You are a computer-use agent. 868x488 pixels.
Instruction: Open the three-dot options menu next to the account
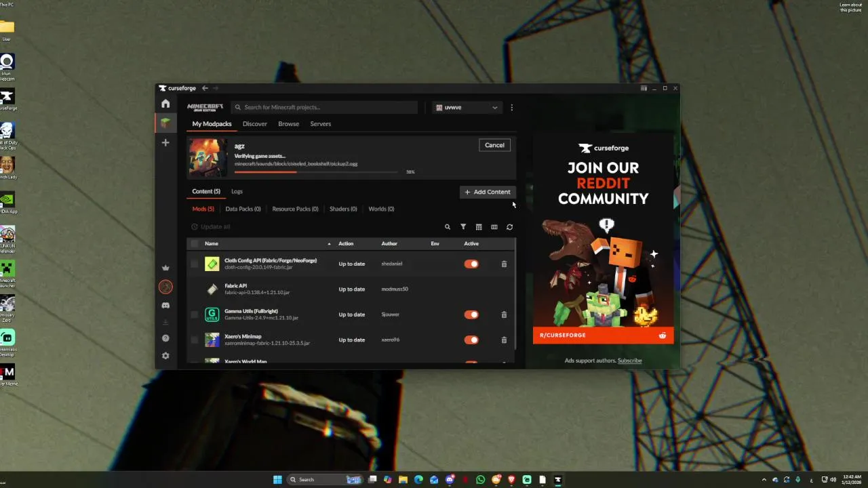511,107
